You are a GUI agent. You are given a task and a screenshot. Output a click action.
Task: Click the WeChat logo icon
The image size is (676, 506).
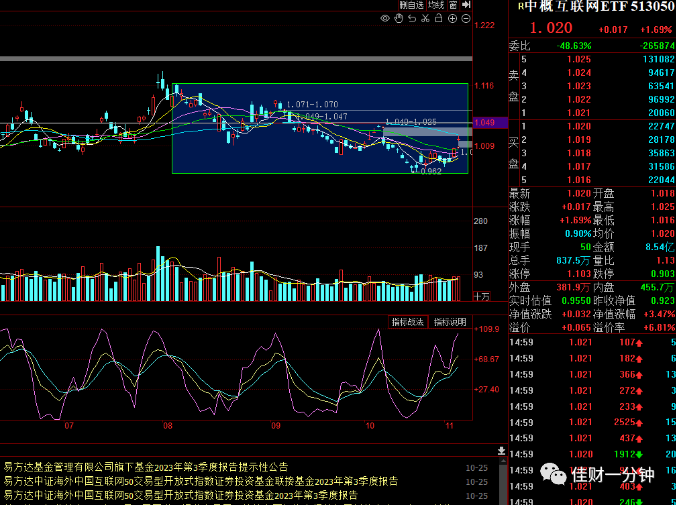tap(553, 474)
